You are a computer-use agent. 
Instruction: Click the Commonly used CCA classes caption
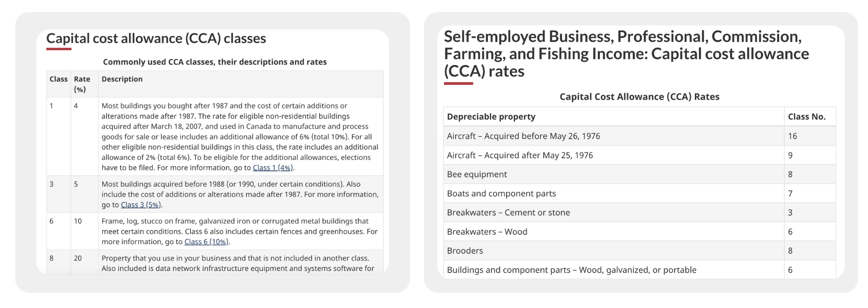(215, 62)
